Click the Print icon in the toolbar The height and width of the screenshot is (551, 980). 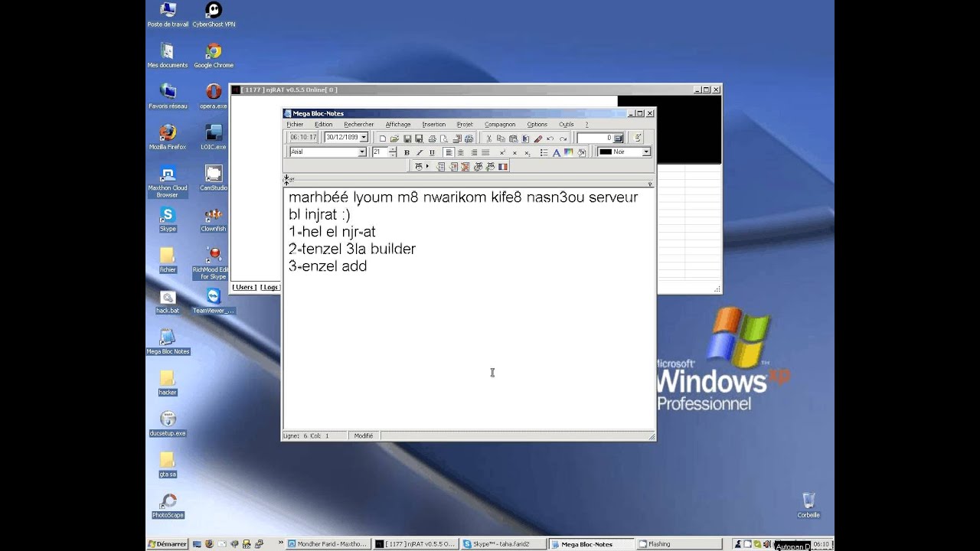click(x=433, y=139)
